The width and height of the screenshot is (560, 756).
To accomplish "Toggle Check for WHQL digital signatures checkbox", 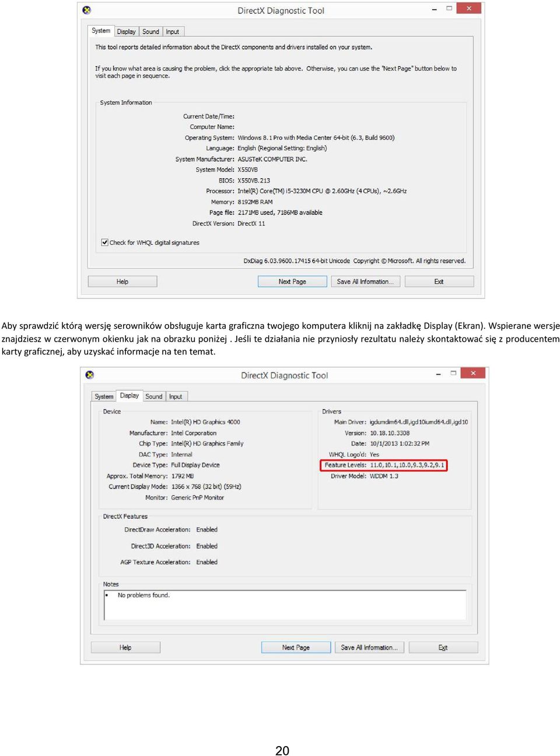I will click(104, 242).
